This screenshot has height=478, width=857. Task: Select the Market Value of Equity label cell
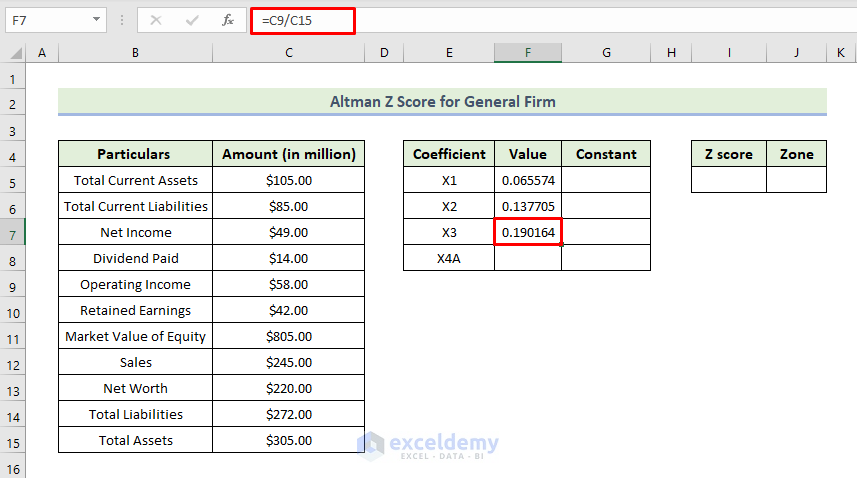pos(135,336)
